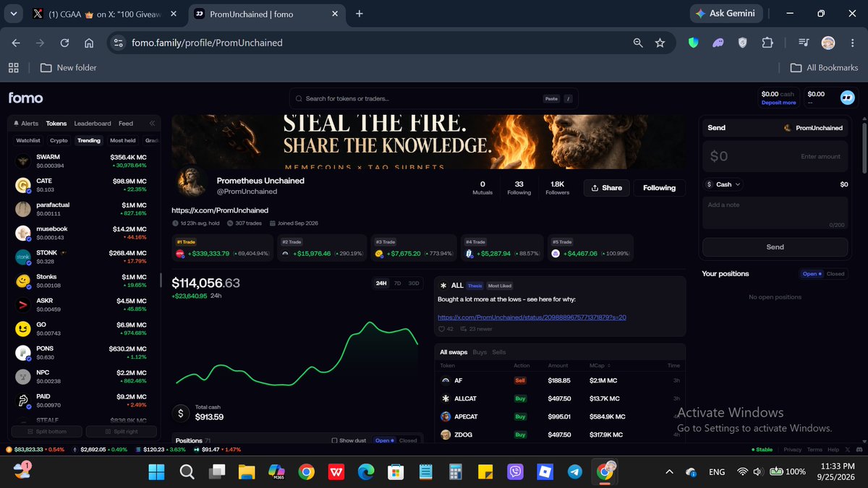
Task: Select the Crypto filter tab
Action: (x=59, y=140)
